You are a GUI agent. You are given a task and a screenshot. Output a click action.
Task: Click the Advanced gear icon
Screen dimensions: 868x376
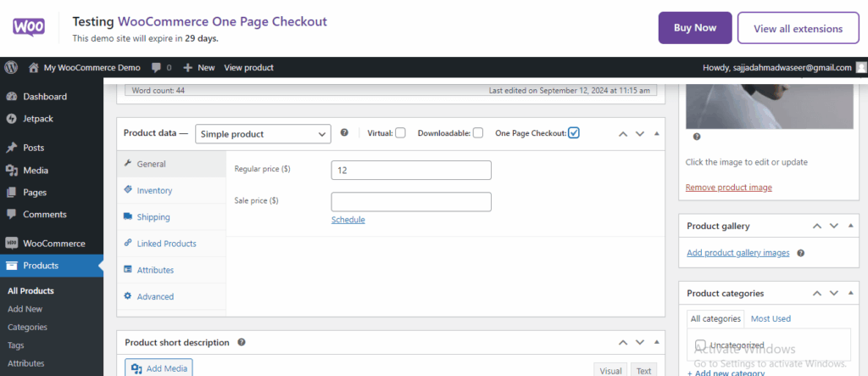(127, 296)
